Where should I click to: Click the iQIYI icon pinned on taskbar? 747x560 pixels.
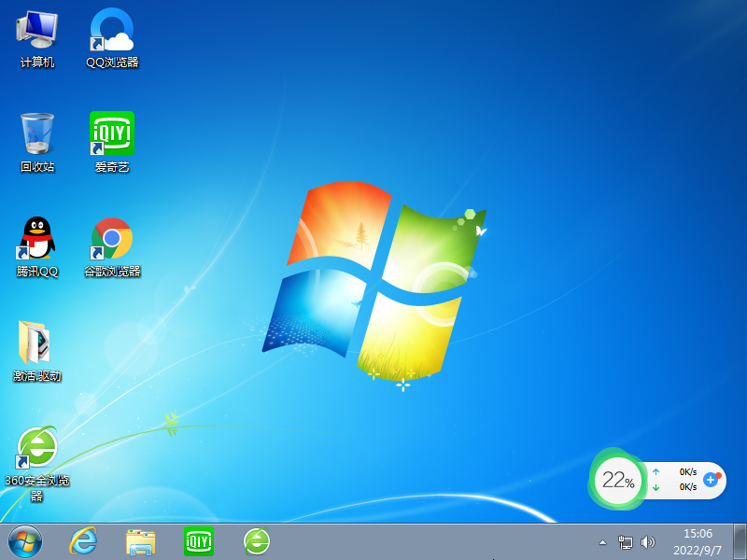point(199,541)
